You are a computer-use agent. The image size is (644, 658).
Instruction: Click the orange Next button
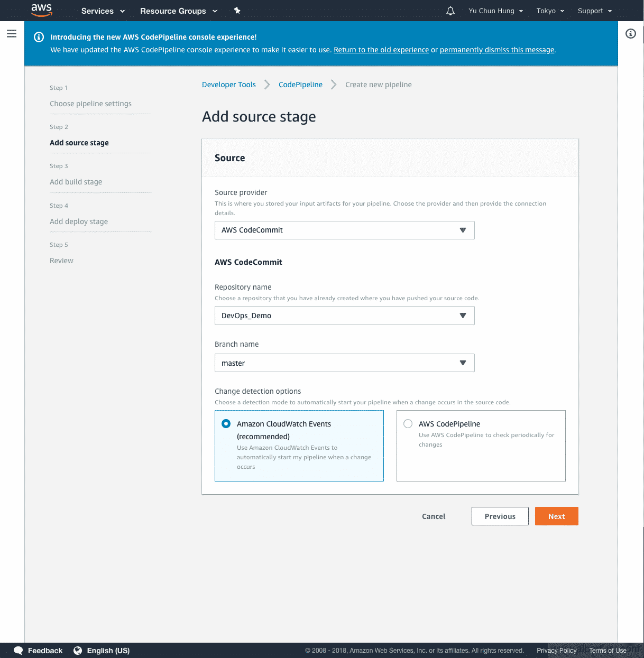pos(557,516)
